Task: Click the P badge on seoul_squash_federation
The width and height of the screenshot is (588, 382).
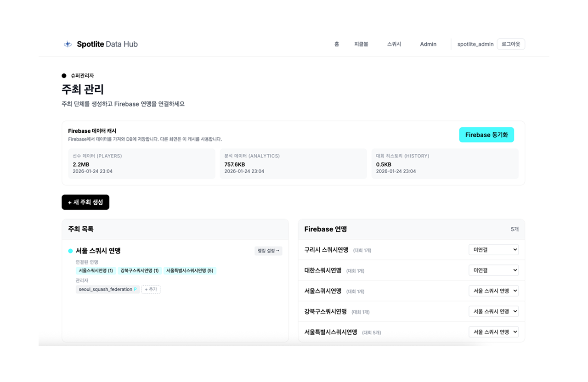Action: coord(136,289)
